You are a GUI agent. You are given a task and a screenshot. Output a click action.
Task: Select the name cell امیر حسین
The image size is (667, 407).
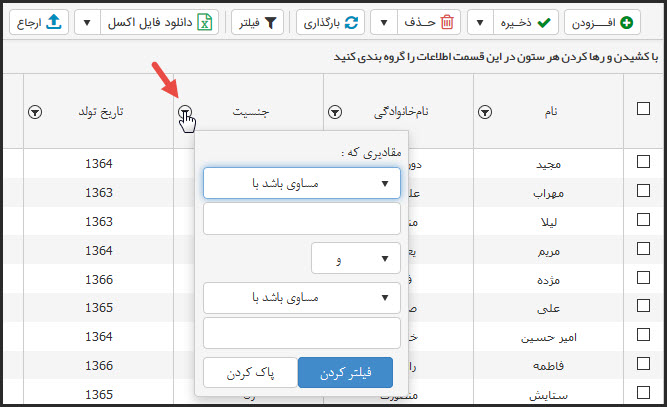(x=549, y=338)
